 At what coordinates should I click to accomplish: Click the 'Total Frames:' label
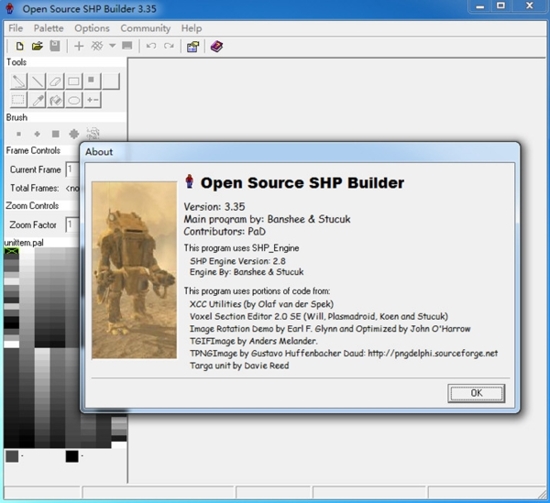[34, 188]
